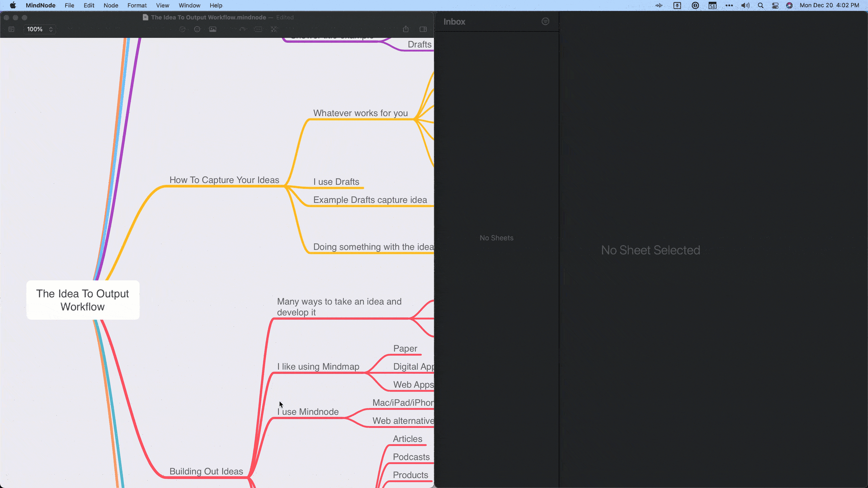The width and height of the screenshot is (868, 488).
Task: Open the Inbox filter options icon
Action: 545,21
